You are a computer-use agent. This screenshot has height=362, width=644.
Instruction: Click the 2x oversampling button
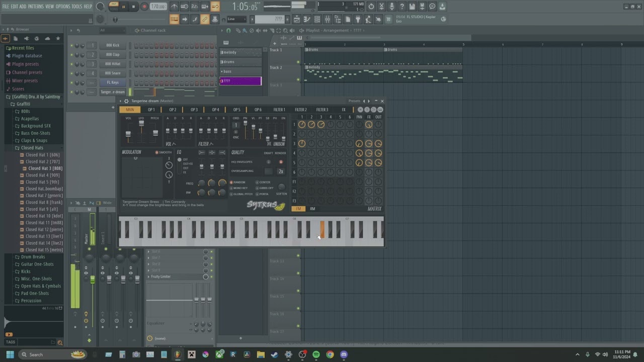tap(281, 171)
